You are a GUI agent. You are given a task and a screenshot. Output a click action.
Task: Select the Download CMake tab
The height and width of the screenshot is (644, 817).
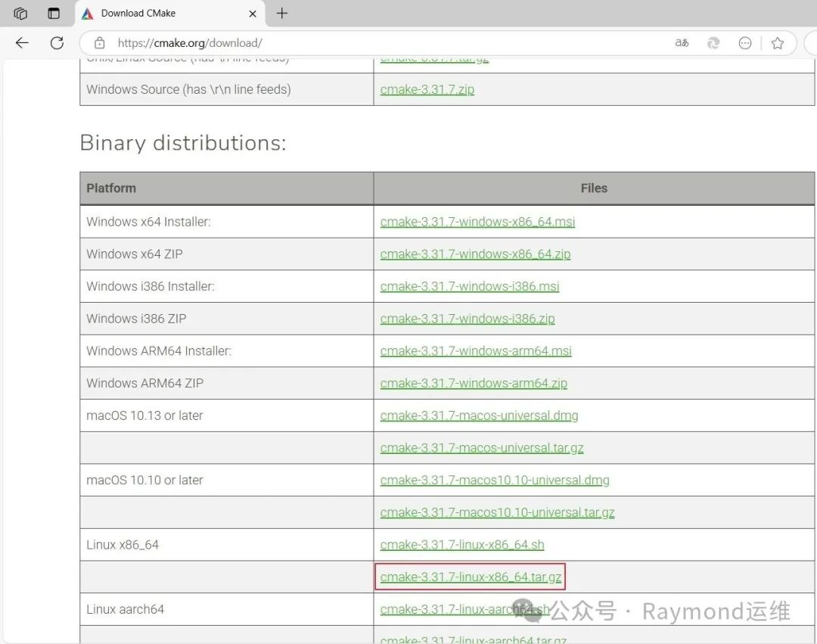tap(169, 14)
